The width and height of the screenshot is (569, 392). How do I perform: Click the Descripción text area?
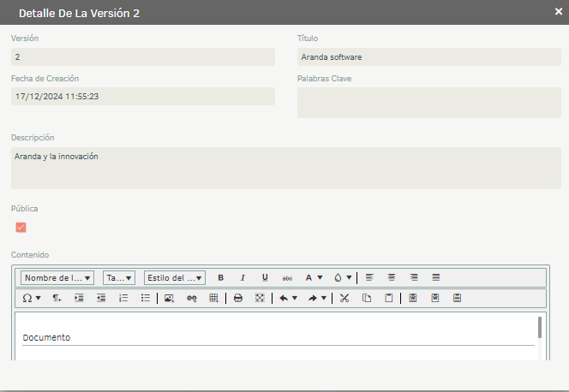[x=286, y=168]
